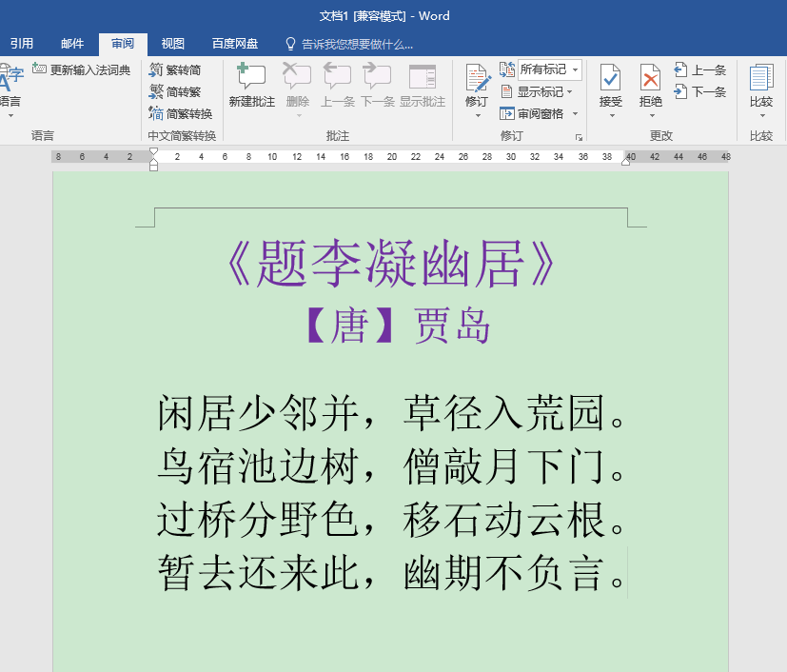
Task: Switch to the 引用 tab
Action: [x=22, y=44]
